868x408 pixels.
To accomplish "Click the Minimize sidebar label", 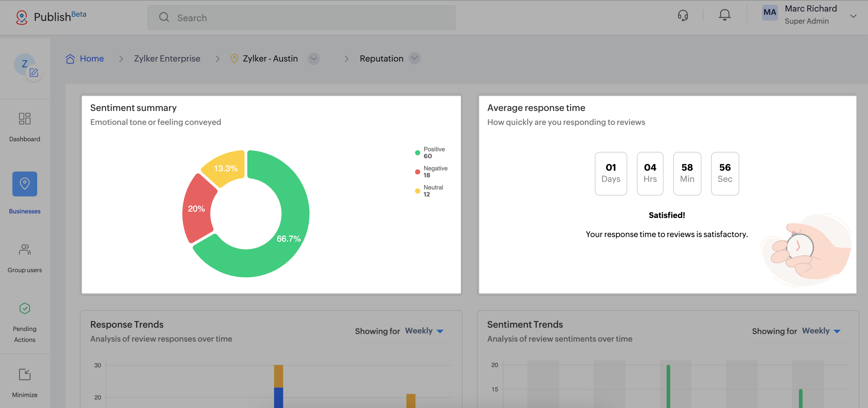I will 25,395.
